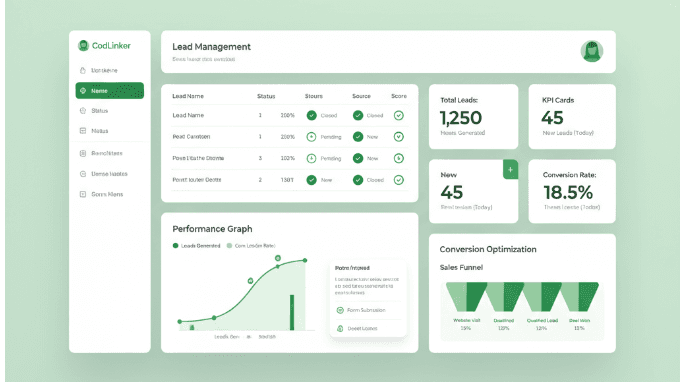The width and height of the screenshot is (687, 382).
Task: Open the Status item in the sidebar
Action: click(99, 111)
